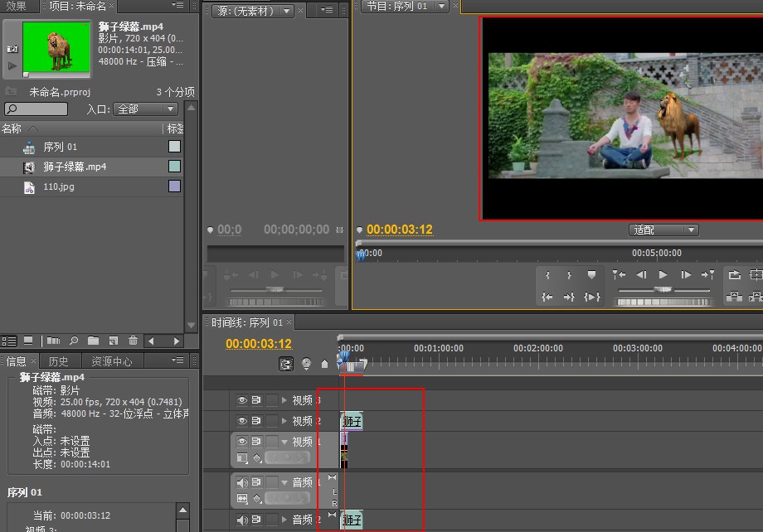
Task: Open the info panel flyout menu
Action: pyautogui.click(x=177, y=360)
